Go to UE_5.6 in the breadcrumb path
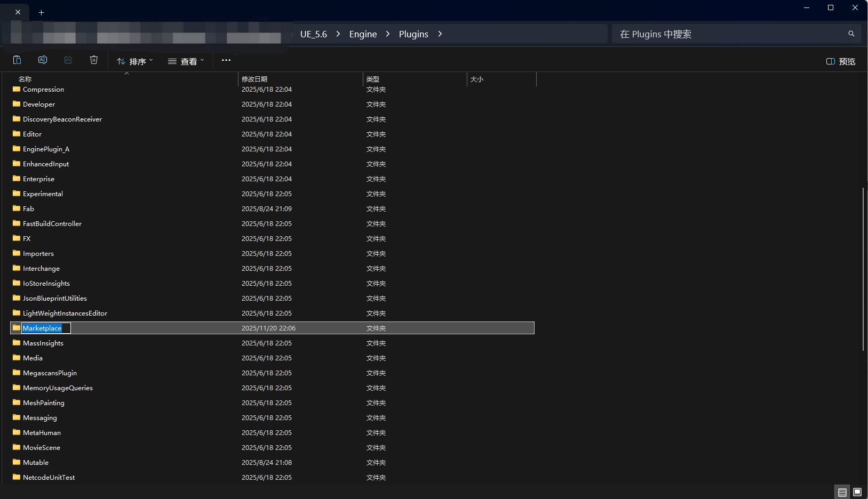Viewport: 868px width, 499px height. (314, 34)
